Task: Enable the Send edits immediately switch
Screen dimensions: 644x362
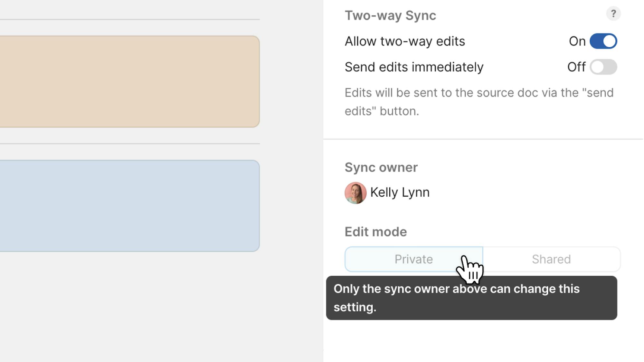Action: [x=603, y=67]
